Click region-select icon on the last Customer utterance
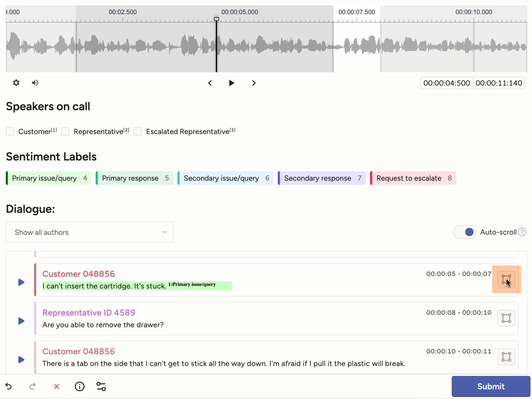 [x=506, y=357]
